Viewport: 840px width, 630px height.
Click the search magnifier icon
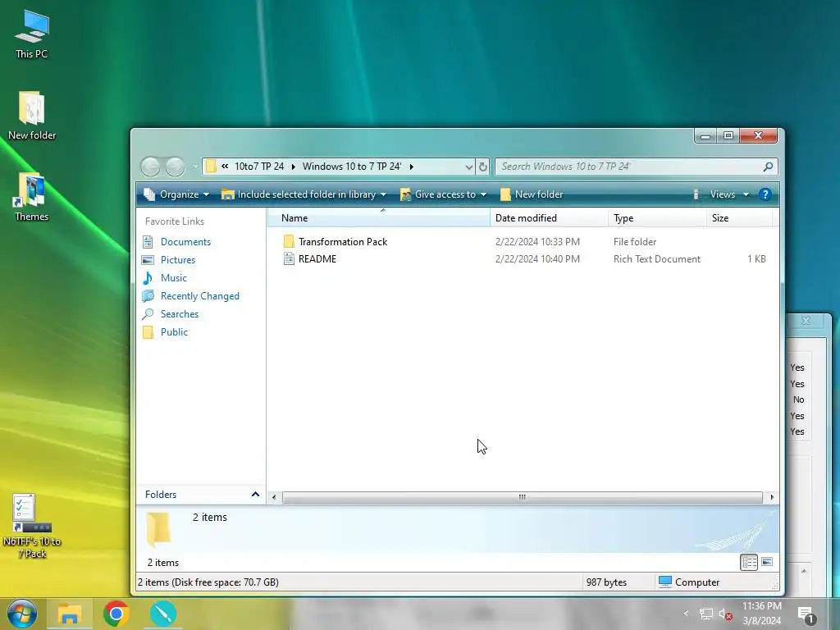click(768, 167)
